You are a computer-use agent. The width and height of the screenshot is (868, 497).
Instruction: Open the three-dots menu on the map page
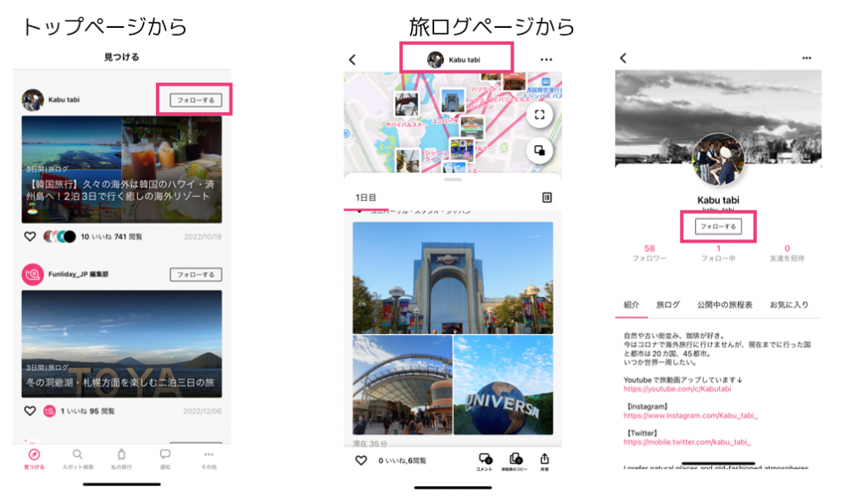(546, 59)
